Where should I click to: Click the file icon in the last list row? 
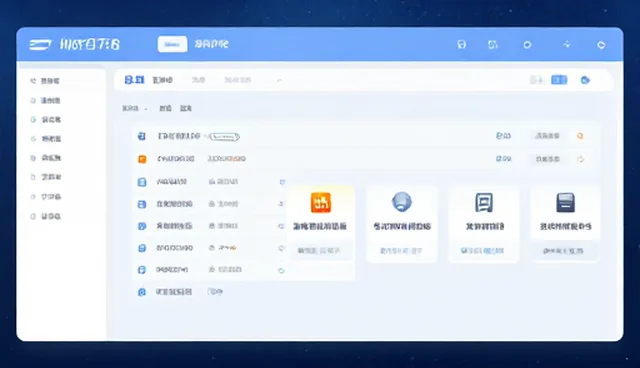[142, 292]
